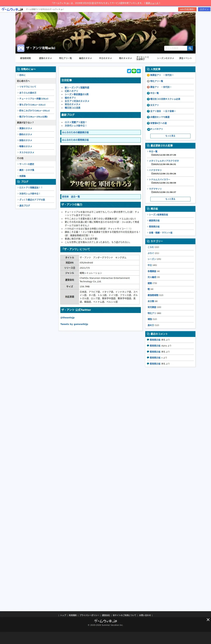Image resolution: width=211 pixels, height=644 pixels.
Task: Open 女王アリ対決のヌメヌメ featured article
Action: tap(77, 101)
